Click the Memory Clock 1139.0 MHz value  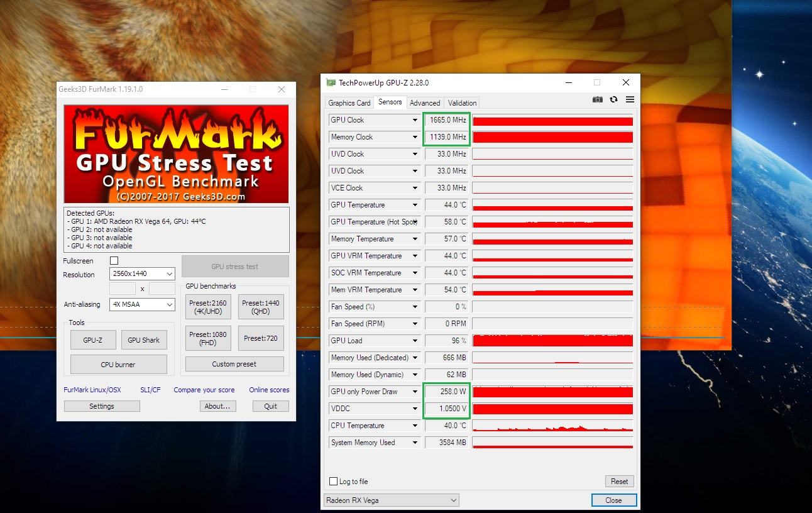point(447,137)
